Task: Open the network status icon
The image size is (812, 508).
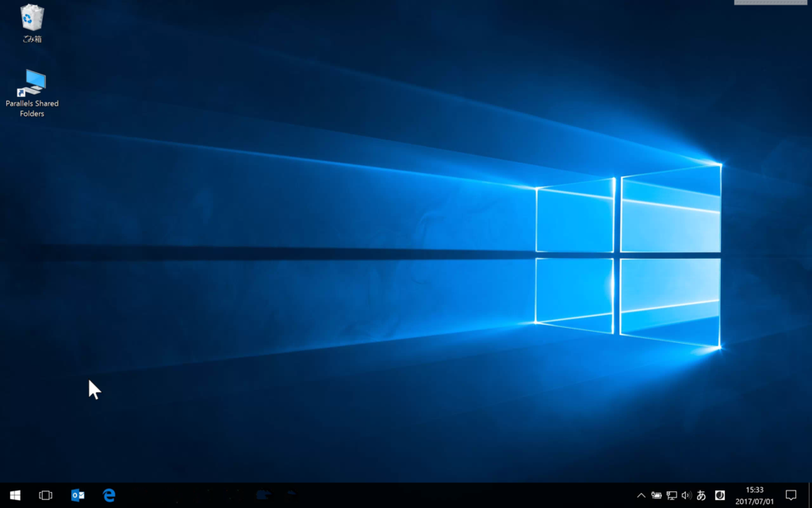Action: [x=672, y=495]
